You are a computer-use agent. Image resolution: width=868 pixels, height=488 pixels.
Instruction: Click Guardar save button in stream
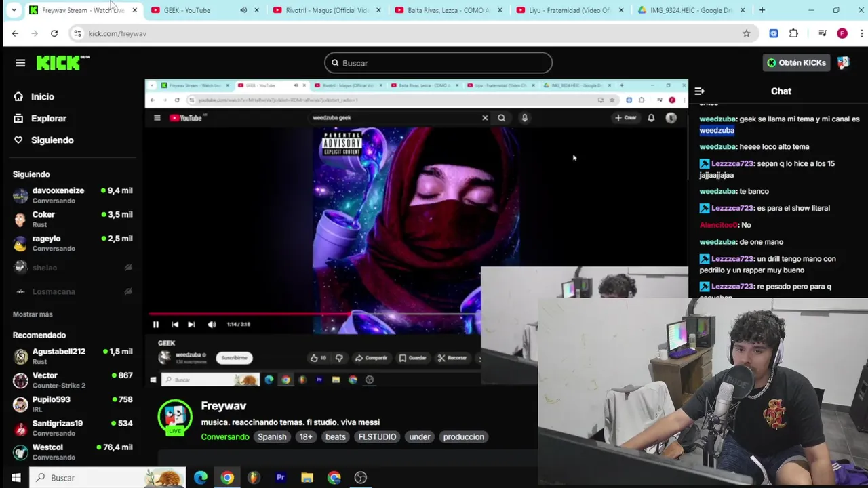(413, 358)
